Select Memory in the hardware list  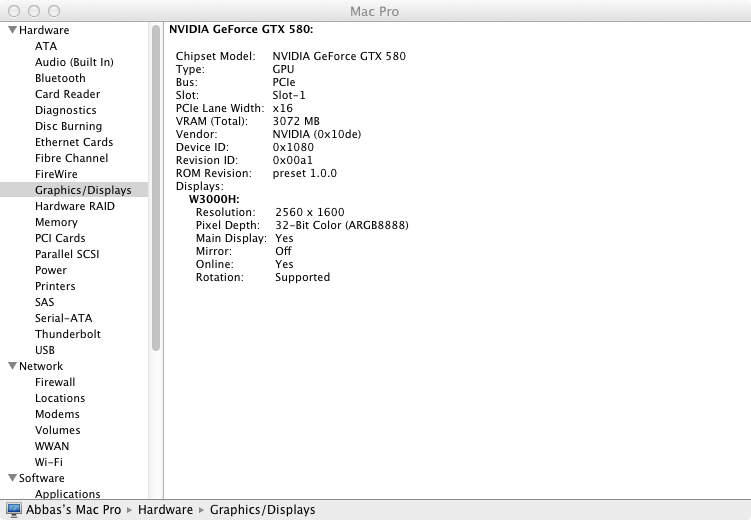(56, 222)
